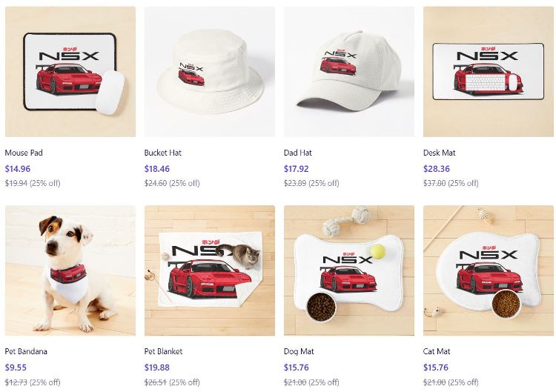Open the Pet Bandana dog photo
Image resolution: width=556 pixels, height=392 pixels.
pos(70,270)
